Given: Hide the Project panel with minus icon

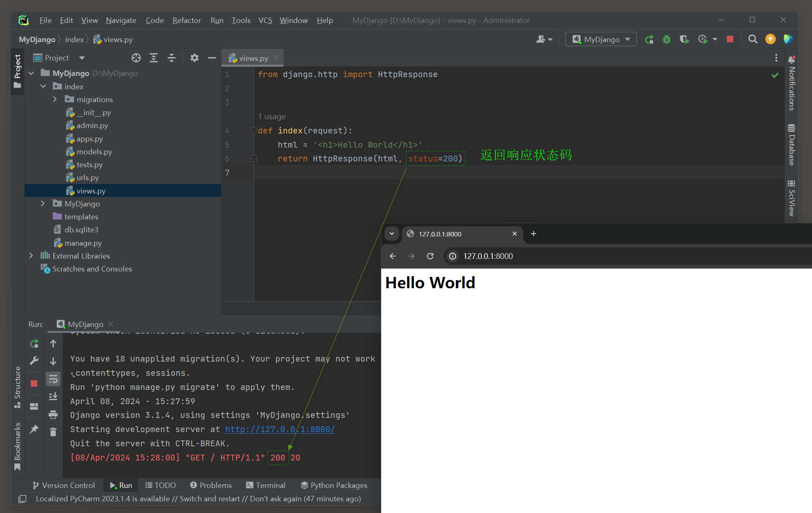Looking at the screenshot, I should click(x=212, y=58).
